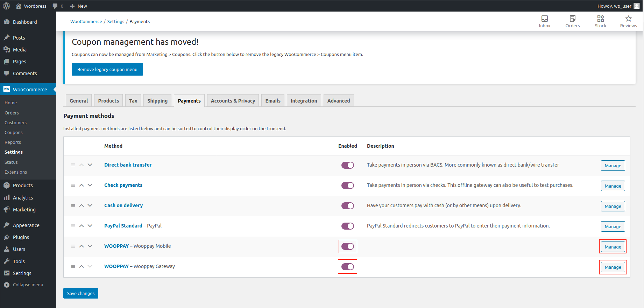Open the WordPress logo menu
The width and height of the screenshot is (644, 308).
[6, 6]
